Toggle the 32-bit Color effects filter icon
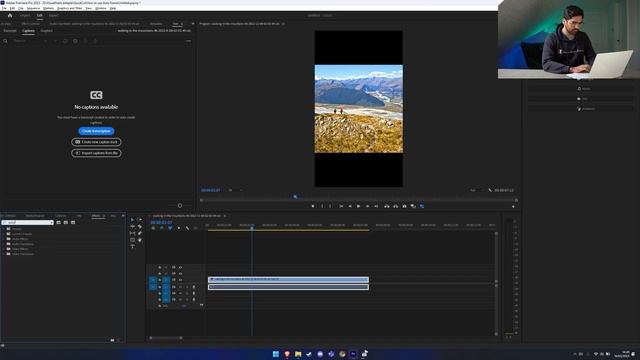 tap(66, 222)
